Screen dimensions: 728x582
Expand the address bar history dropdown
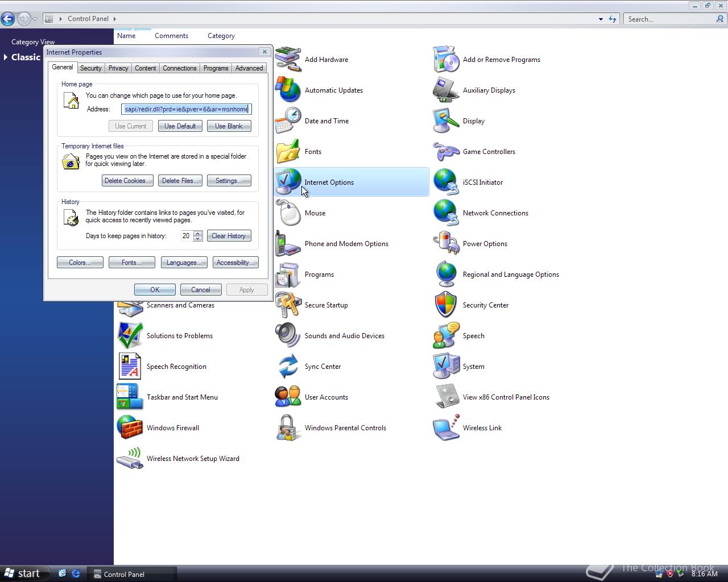point(601,19)
